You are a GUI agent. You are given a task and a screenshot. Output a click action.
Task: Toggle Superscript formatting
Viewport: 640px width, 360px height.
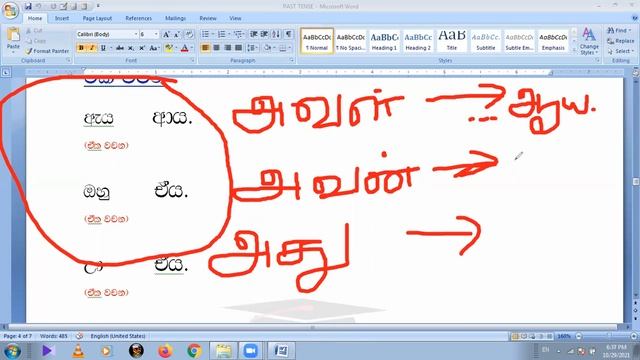(x=142, y=48)
